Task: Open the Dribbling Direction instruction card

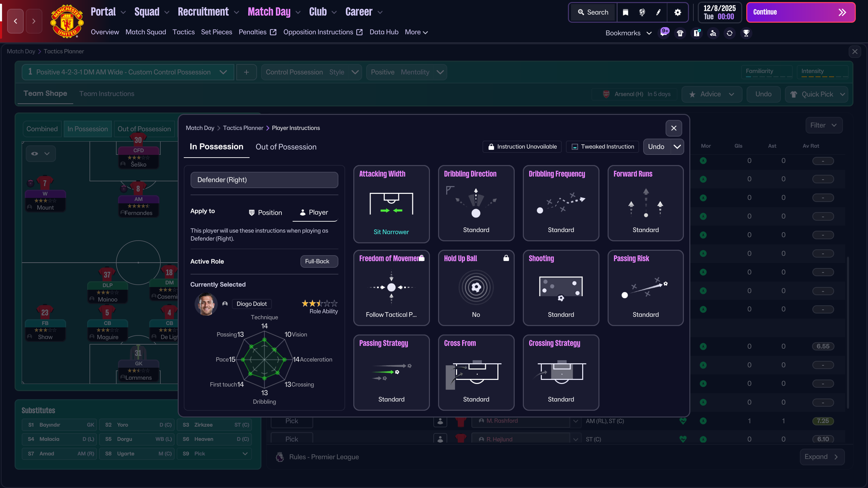Action: [476, 203]
